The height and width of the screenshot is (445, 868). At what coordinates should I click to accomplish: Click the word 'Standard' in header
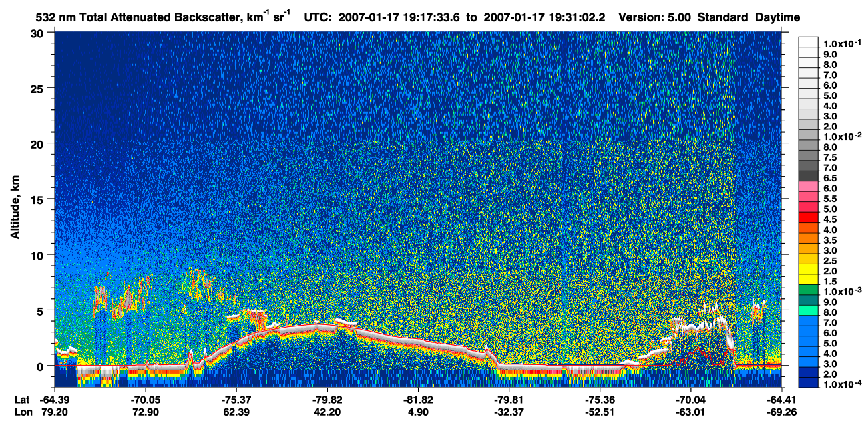tap(722, 17)
